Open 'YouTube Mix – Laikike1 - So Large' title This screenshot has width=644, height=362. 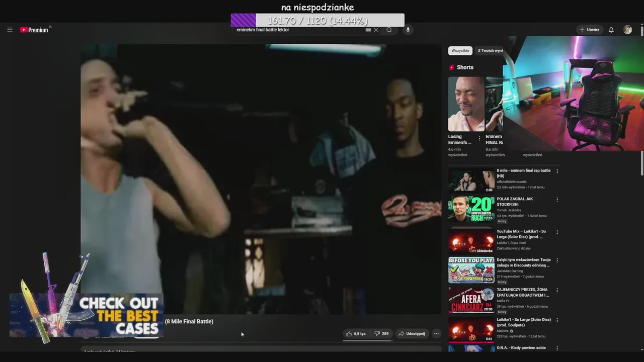pyautogui.click(x=521, y=234)
